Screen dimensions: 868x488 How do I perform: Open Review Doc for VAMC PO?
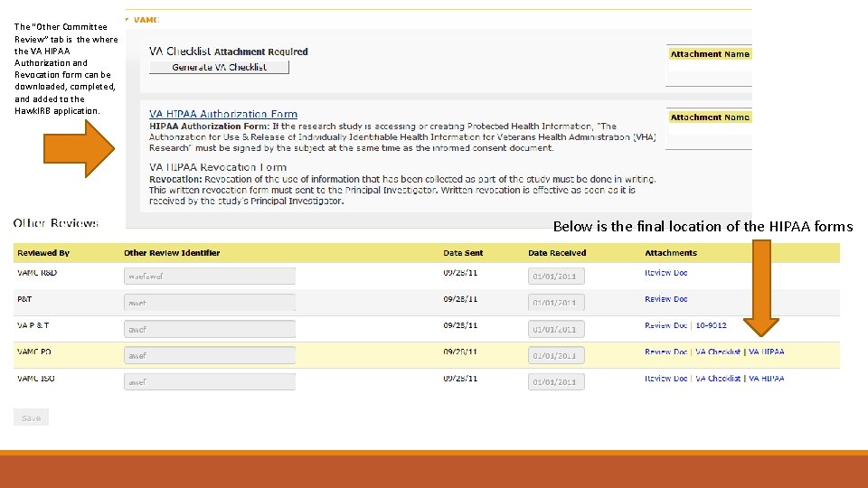[x=666, y=352]
